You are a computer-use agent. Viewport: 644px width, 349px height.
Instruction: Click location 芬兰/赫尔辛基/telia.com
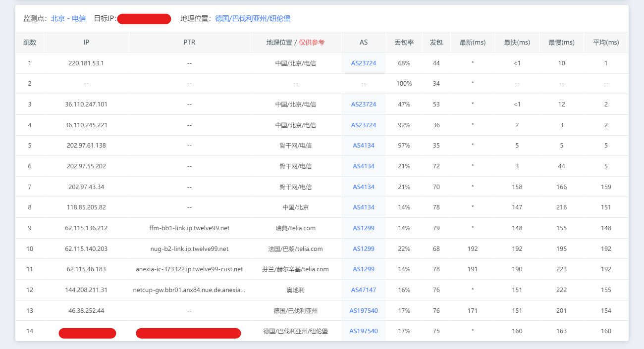(295, 269)
